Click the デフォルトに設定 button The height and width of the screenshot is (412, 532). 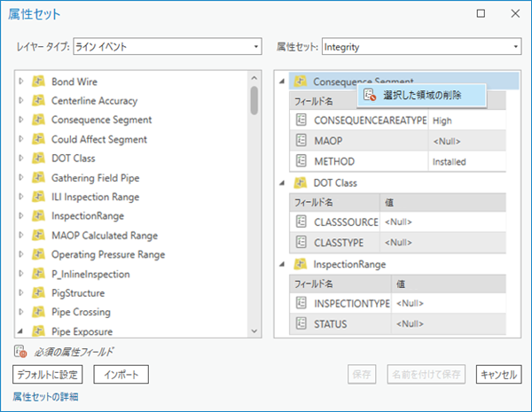[x=48, y=375]
